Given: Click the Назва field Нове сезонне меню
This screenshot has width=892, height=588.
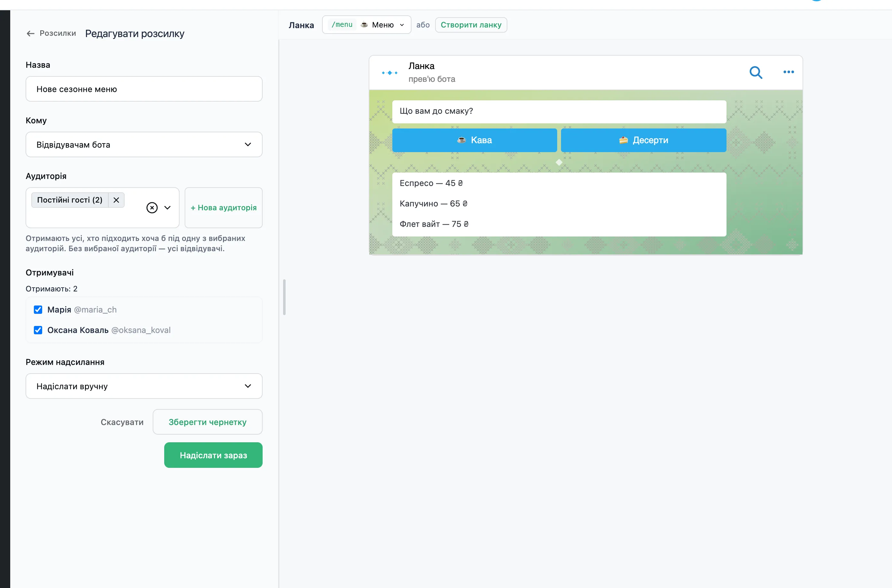Looking at the screenshot, I should click(144, 89).
